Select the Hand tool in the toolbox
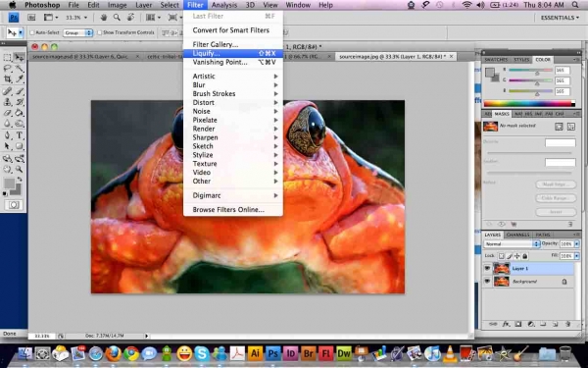The width and height of the screenshot is (588, 368). (x=7, y=170)
